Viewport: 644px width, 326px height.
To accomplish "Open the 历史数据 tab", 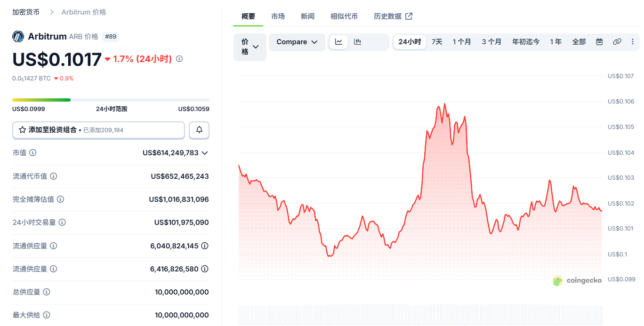I will pyautogui.click(x=393, y=16).
